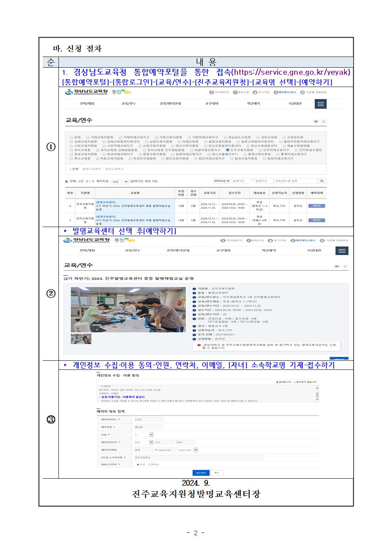Open the 페이지당 10건 dropdown
Screen dimensions: 392x555
[120, 182]
